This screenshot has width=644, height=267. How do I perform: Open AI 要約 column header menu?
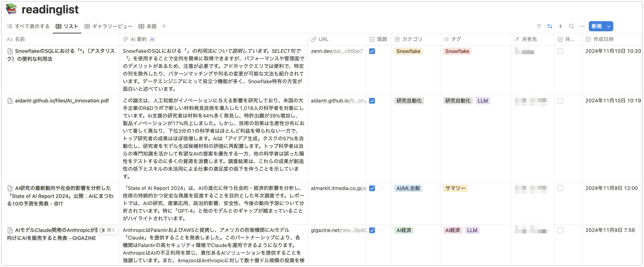pos(214,39)
